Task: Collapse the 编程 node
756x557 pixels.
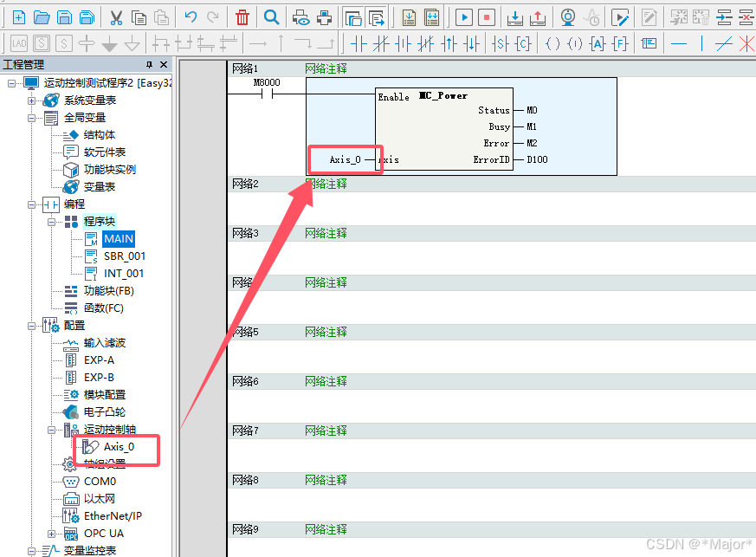Action: pyautogui.click(x=31, y=204)
